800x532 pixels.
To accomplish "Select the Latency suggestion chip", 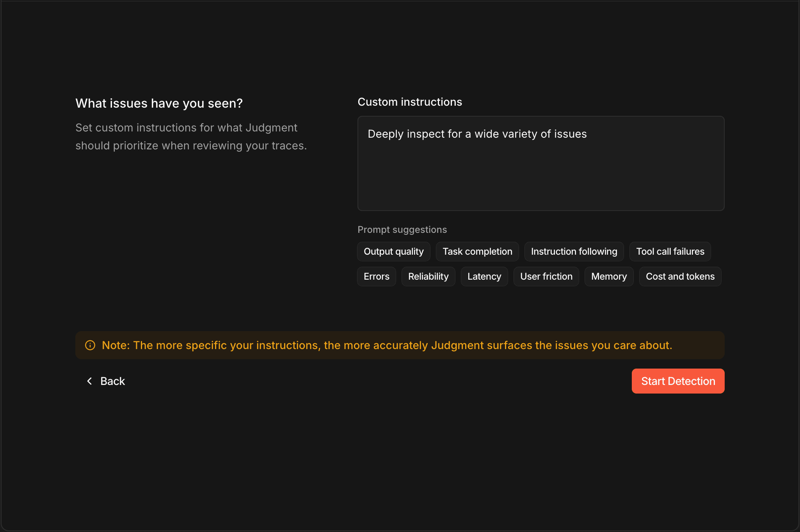I will (x=484, y=277).
